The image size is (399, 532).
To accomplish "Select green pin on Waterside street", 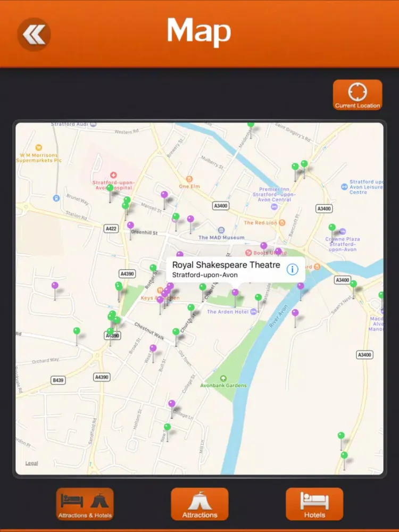I will (x=258, y=297).
